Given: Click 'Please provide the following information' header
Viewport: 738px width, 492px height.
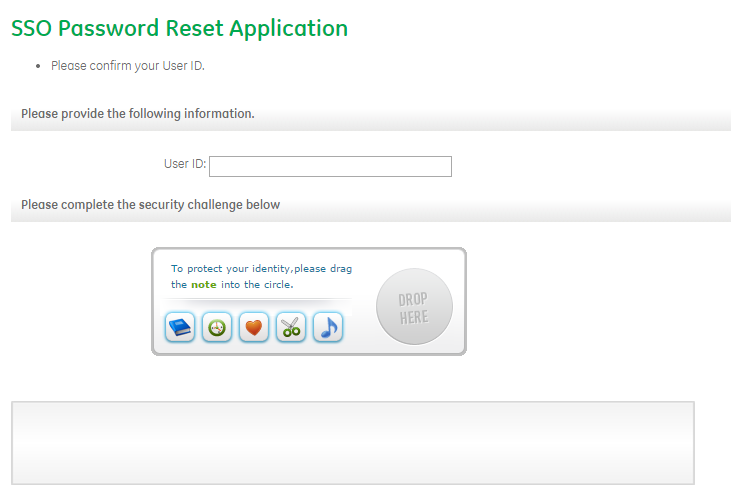Looking at the screenshot, I should (138, 114).
